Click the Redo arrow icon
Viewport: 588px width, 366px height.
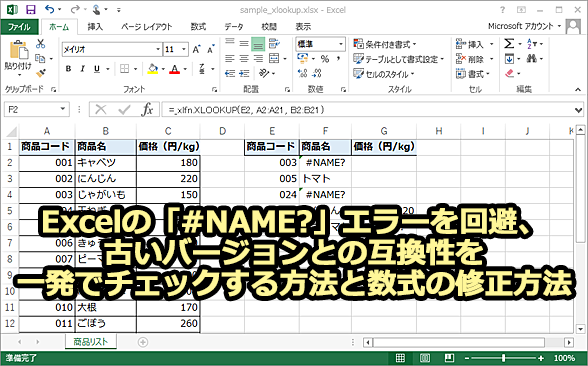(x=75, y=9)
